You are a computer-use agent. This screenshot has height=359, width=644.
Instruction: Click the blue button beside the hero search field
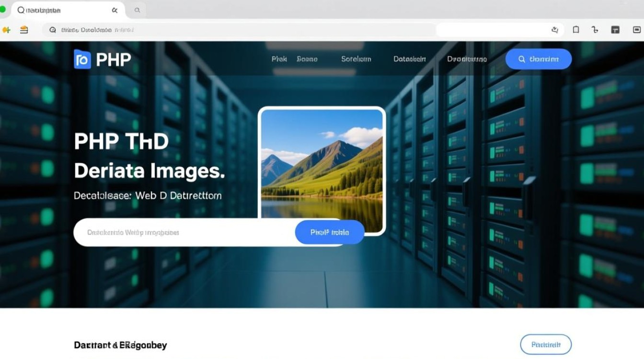click(x=330, y=232)
